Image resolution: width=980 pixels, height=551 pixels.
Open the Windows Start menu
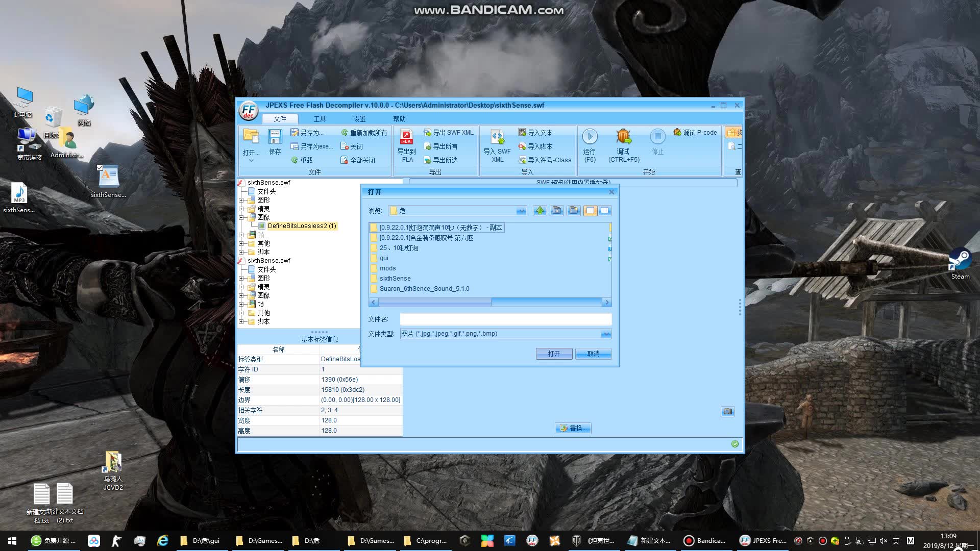tap(12, 541)
